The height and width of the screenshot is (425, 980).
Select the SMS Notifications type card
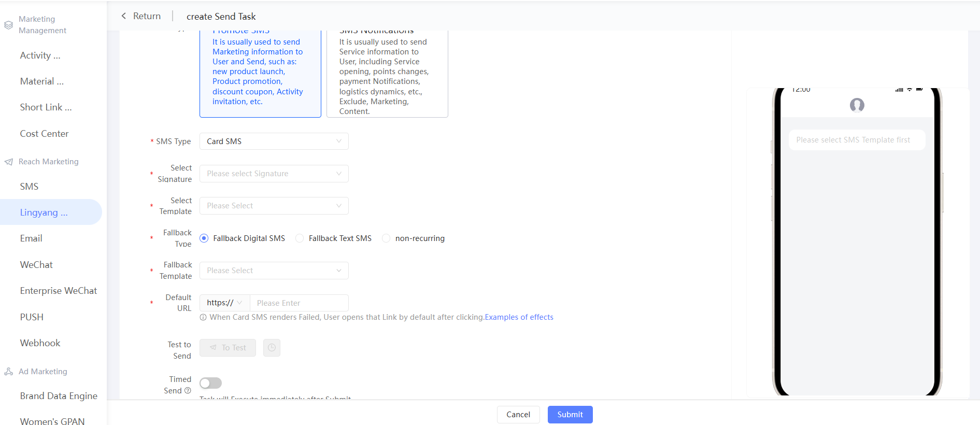(x=387, y=74)
